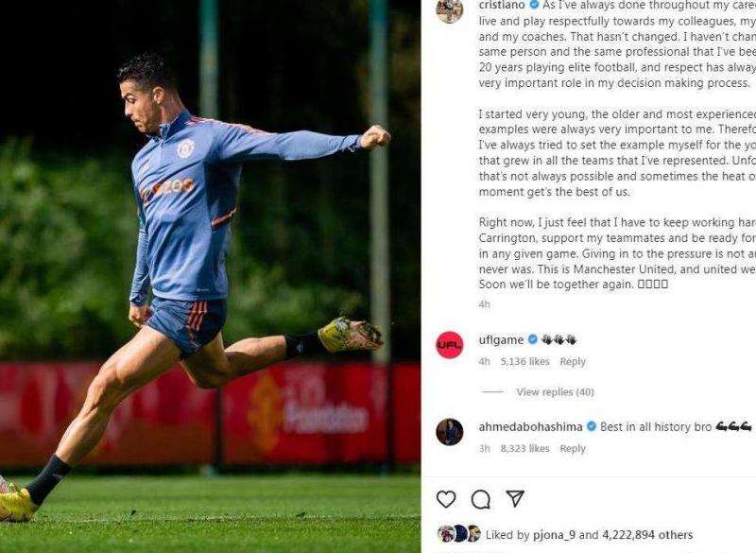Viewport: 756px width, 553px height.
Task: Click verified badge beside uflgame
Action: 533,339
